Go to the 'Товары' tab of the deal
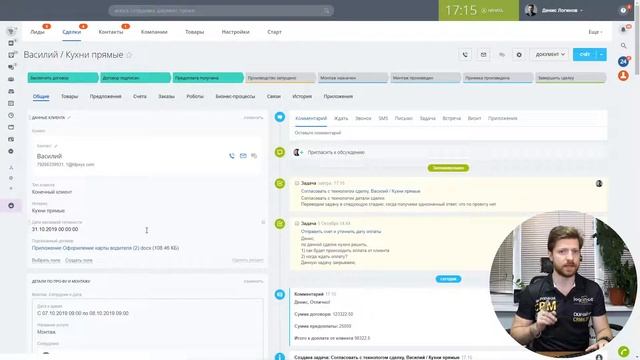The width and height of the screenshot is (640, 360). click(69, 96)
